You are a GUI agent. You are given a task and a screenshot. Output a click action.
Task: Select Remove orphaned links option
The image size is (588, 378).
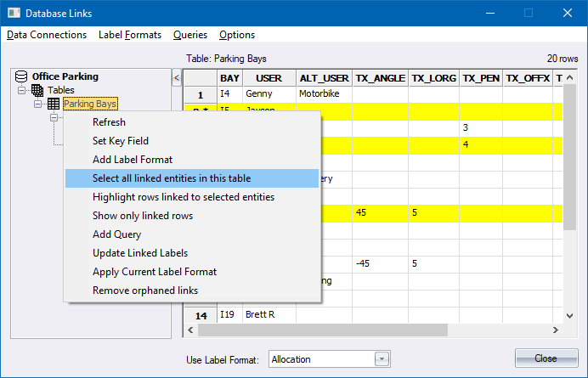(x=145, y=291)
